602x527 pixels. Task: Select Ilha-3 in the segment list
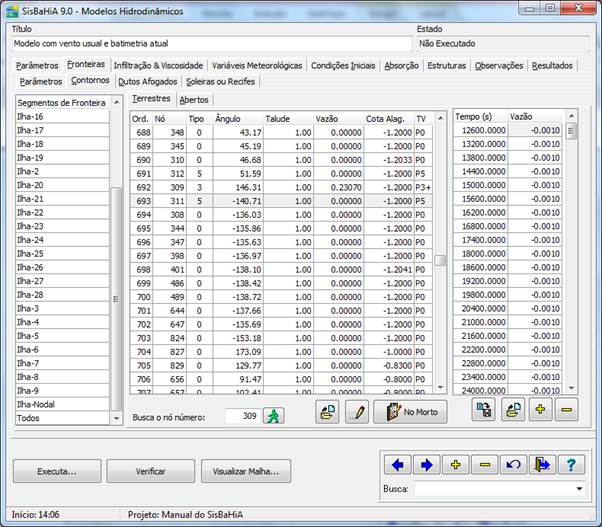pyautogui.click(x=62, y=308)
